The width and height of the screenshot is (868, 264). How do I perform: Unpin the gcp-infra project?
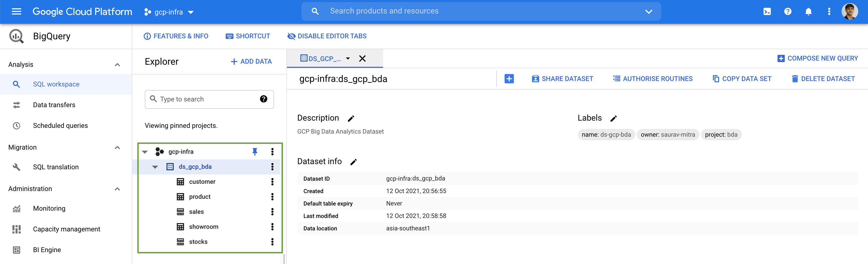pos(255,152)
